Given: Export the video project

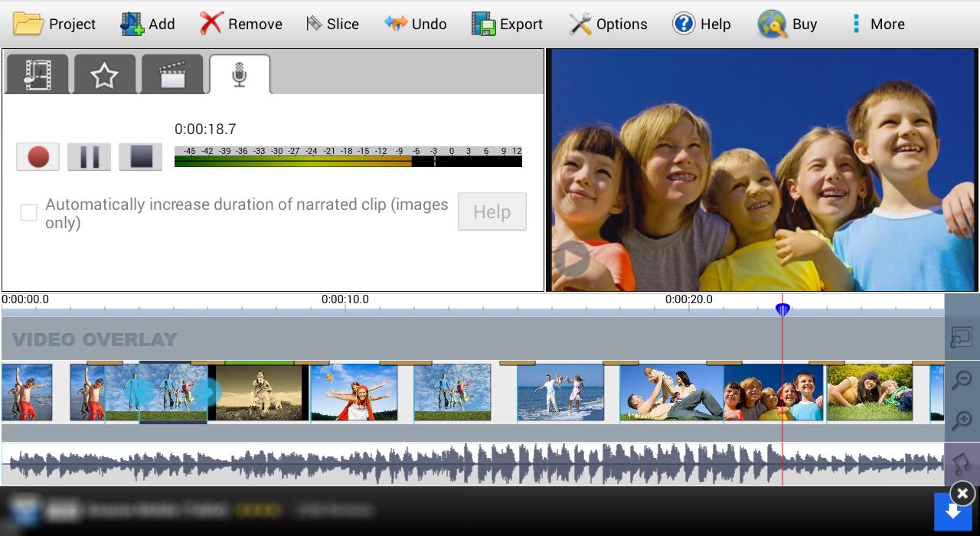Looking at the screenshot, I should 507,24.
